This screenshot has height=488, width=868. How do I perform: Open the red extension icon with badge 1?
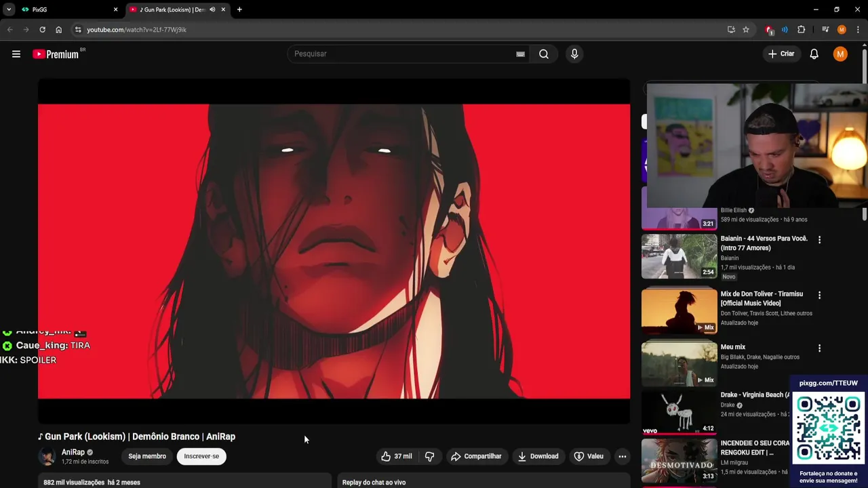(769, 30)
